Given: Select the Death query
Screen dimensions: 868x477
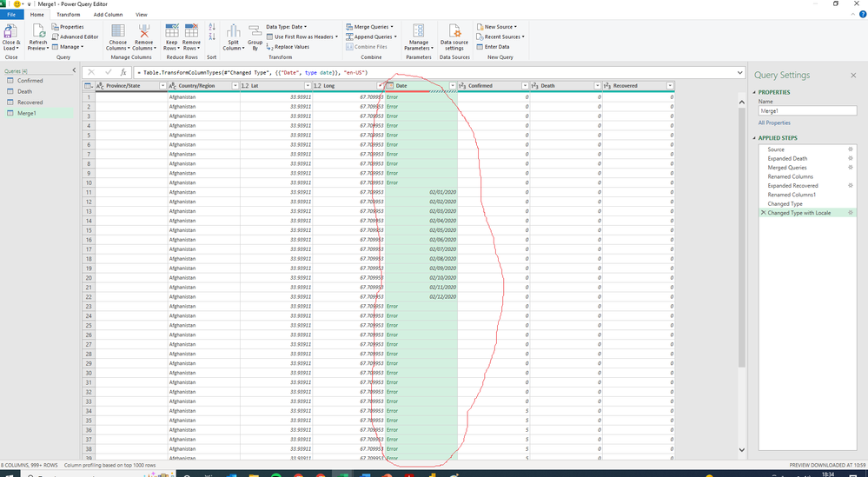Looking at the screenshot, I should pyautogui.click(x=38, y=91).
